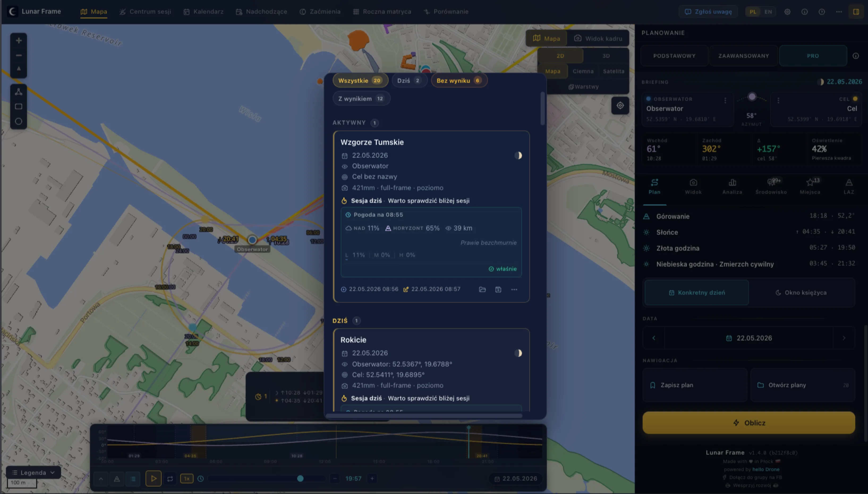Image resolution: width=868 pixels, height=494 pixels.
Task: Select the Mapa base map style
Action: (553, 71)
